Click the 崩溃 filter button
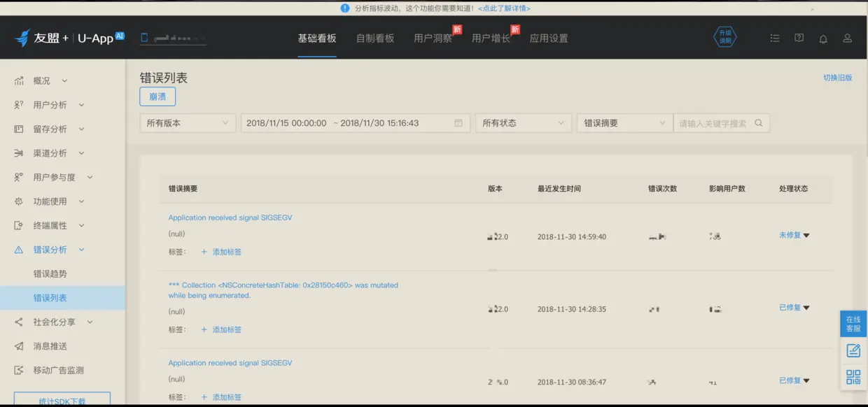 click(157, 97)
